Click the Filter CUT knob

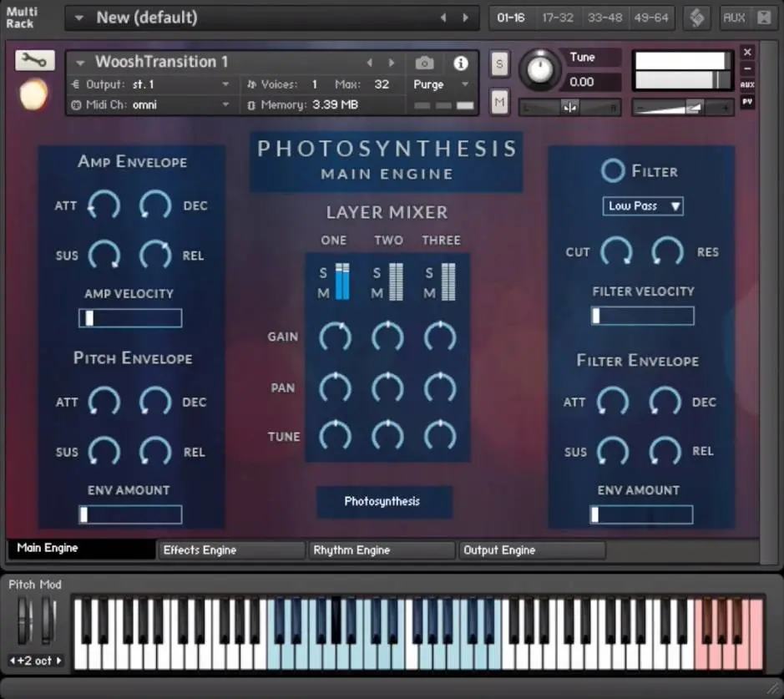[x=616, y=251]
